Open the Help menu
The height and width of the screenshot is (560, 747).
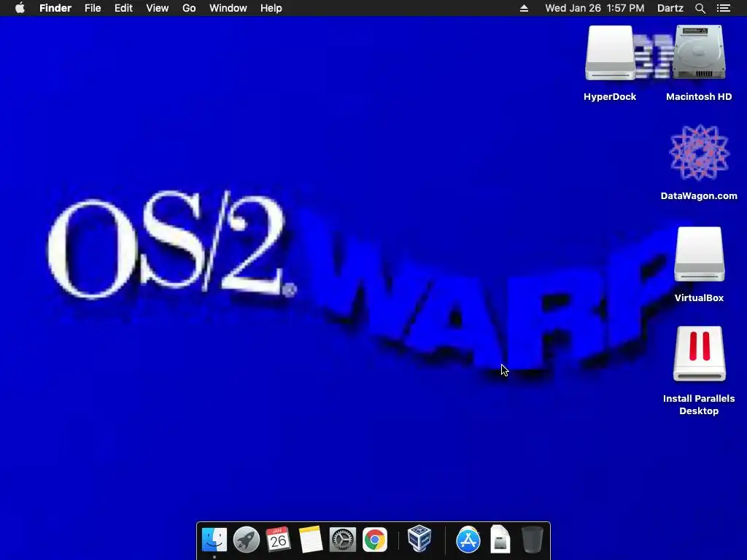pos(271,8)
